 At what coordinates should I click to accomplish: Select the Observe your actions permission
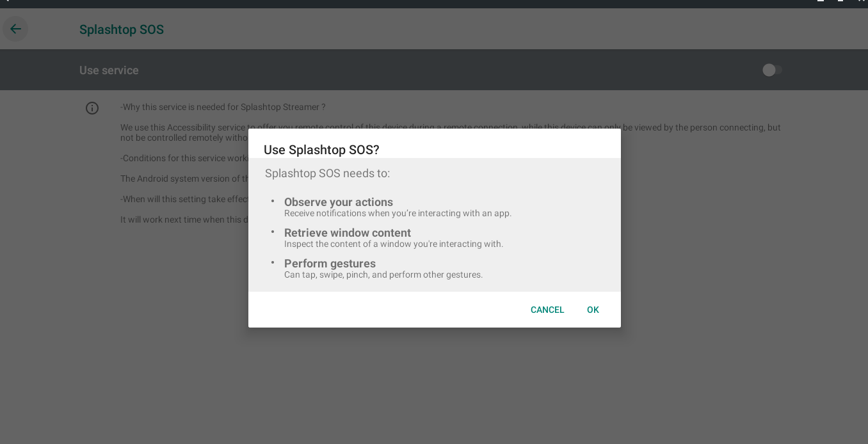coord(339,202)
